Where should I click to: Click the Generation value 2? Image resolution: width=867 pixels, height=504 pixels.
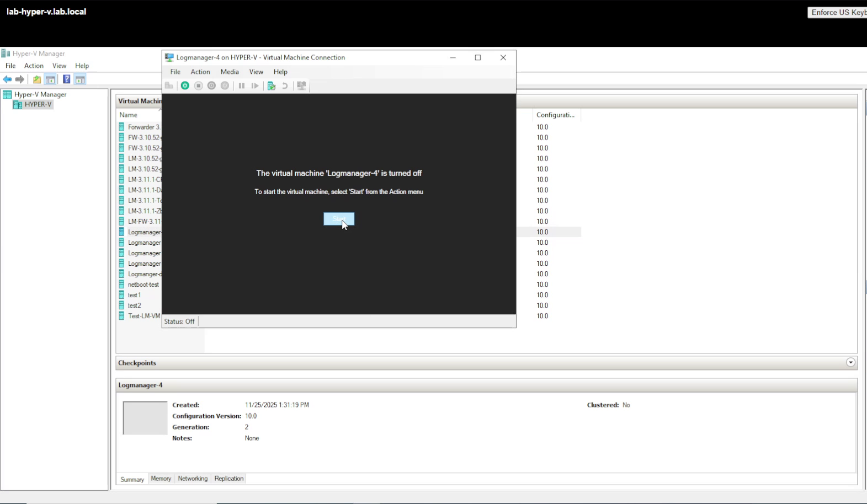coord(247,427)
